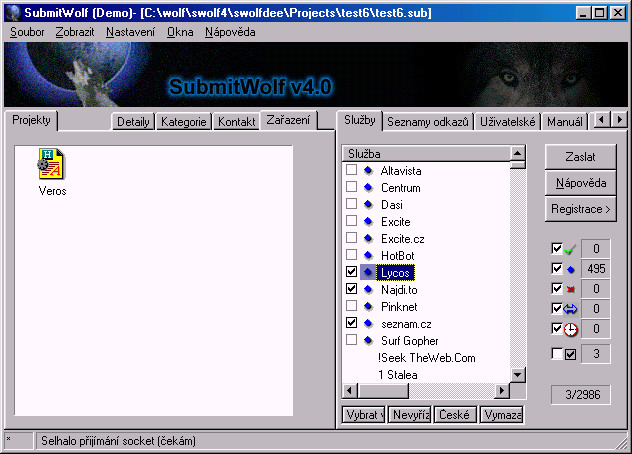Click the red clock status icon
This screenshot has height=454, width=632.
[x=570, y=329]
